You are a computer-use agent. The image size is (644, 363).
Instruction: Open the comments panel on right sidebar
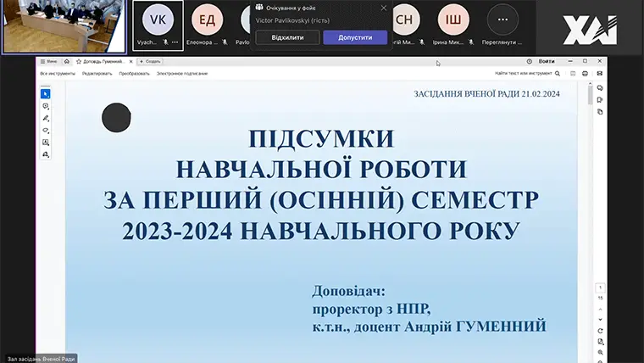coord(600,87)
